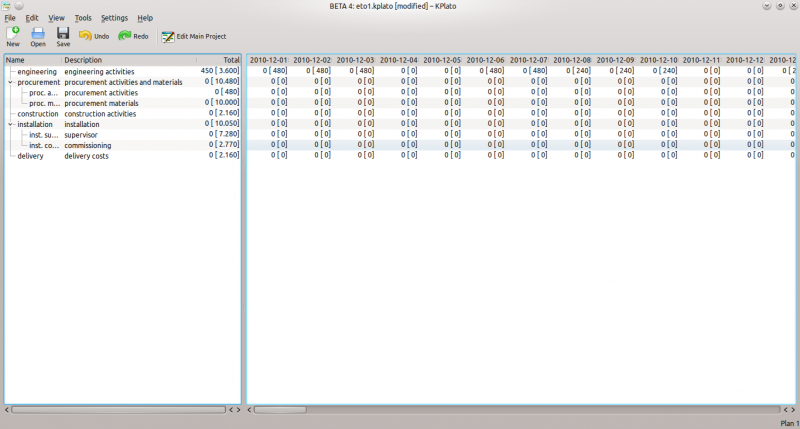Click the Redo toolbar icon
The height and width of the screenshot is (429, 800).
(125, 36)
